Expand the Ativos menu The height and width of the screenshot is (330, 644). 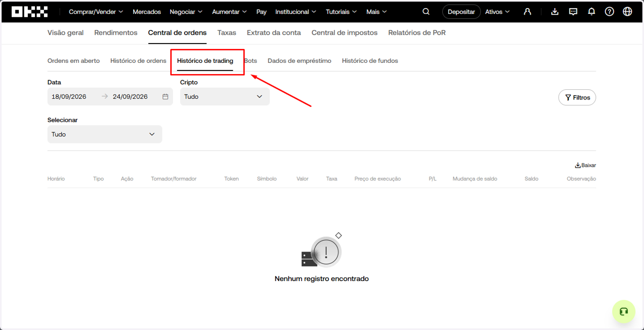click(x=497, y=11)
